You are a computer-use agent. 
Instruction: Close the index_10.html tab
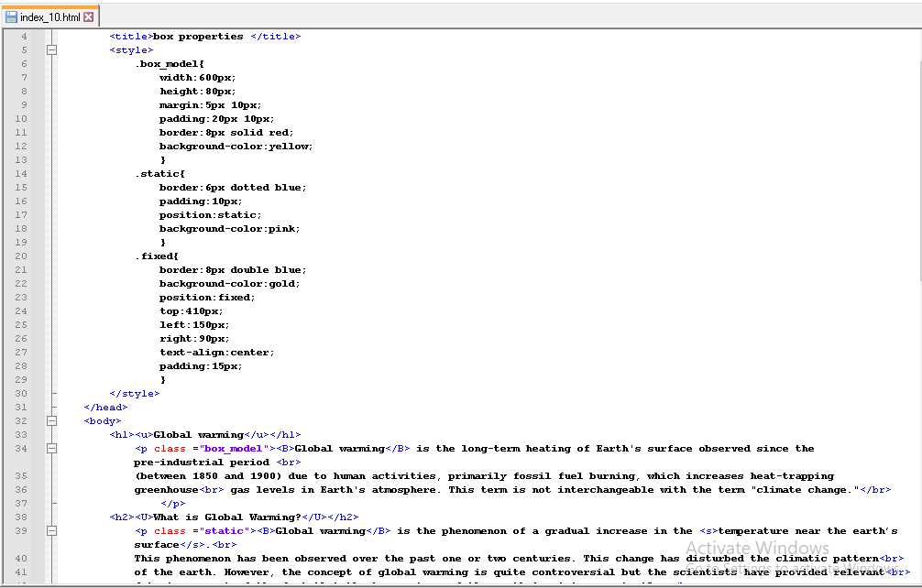tap(89, 17)
